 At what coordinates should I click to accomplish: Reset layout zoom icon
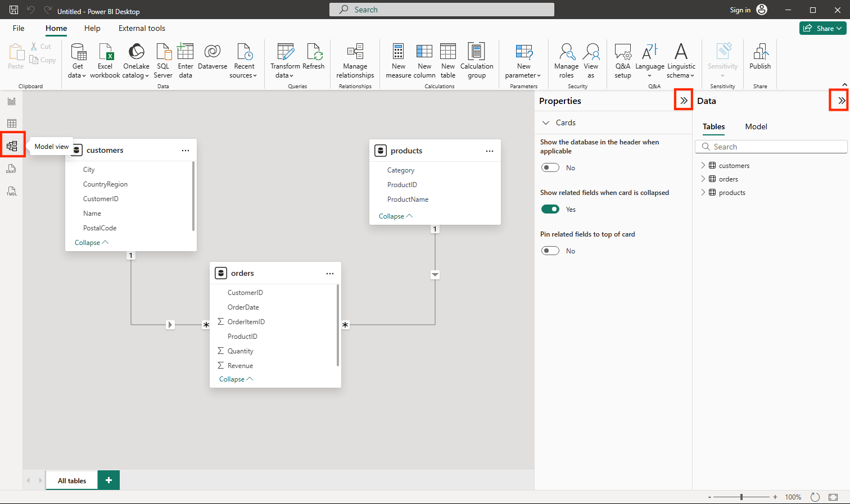point(815,497)
